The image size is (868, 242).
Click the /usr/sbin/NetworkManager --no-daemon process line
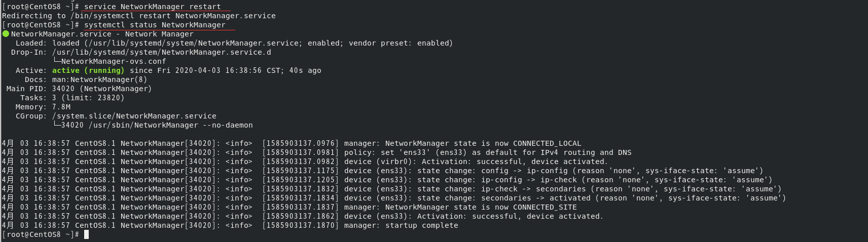[157, 125]
